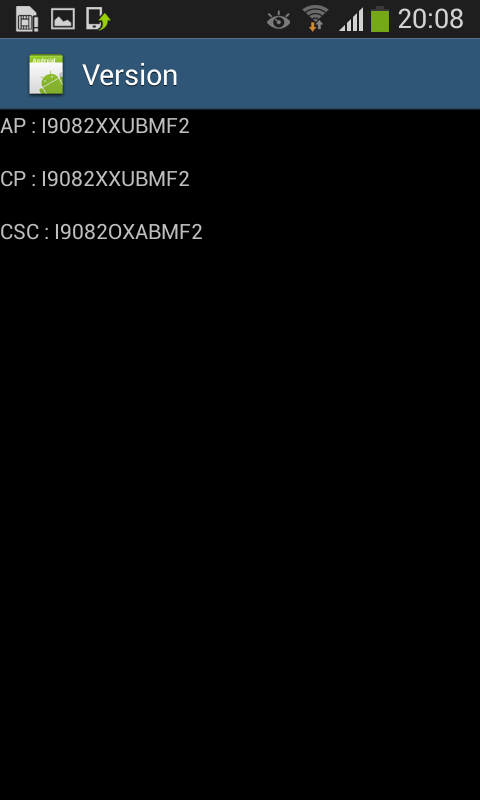Image resolution: width=480 pixels, height=800 pixels.
Task: Tap the Wi-Fi signal icon
Action: tap(315, 18)
